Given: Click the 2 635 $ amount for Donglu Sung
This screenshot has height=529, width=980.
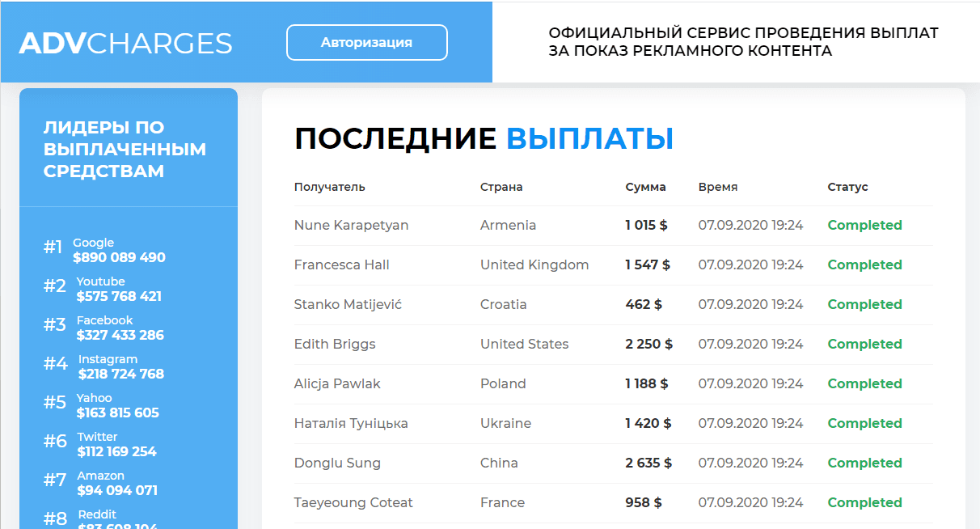Looking at the screenshot, I should 648,463.
